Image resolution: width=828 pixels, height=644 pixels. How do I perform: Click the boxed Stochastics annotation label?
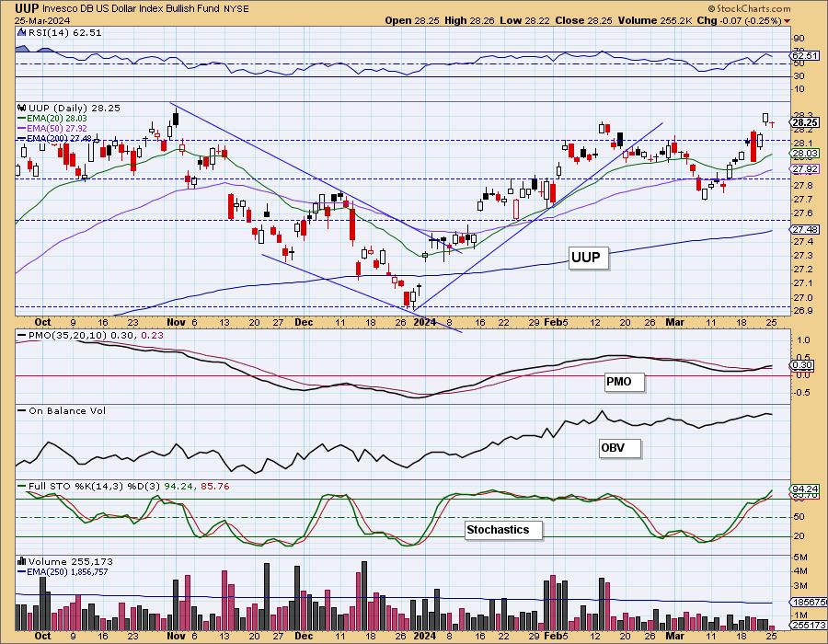coord(503,529)
